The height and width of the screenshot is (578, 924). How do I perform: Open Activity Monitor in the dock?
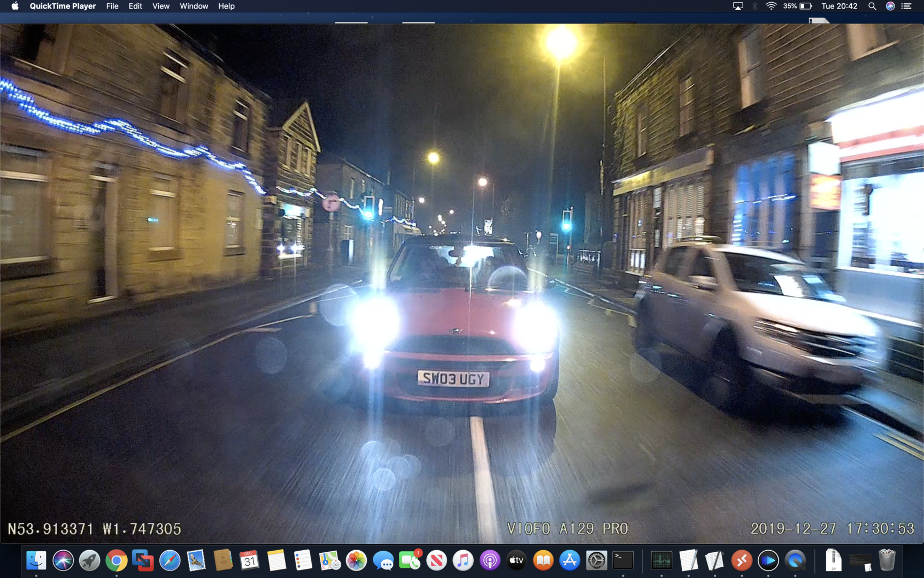(x=661, y=560)
